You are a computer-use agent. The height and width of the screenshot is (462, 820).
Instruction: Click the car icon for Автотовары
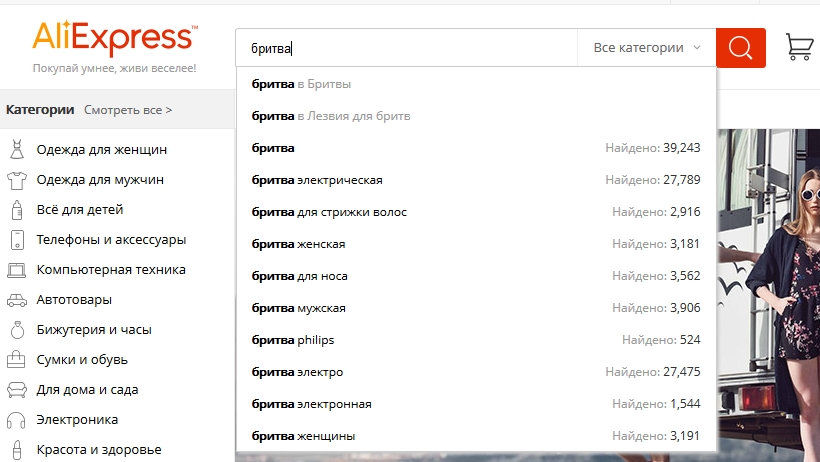[17, 300]
